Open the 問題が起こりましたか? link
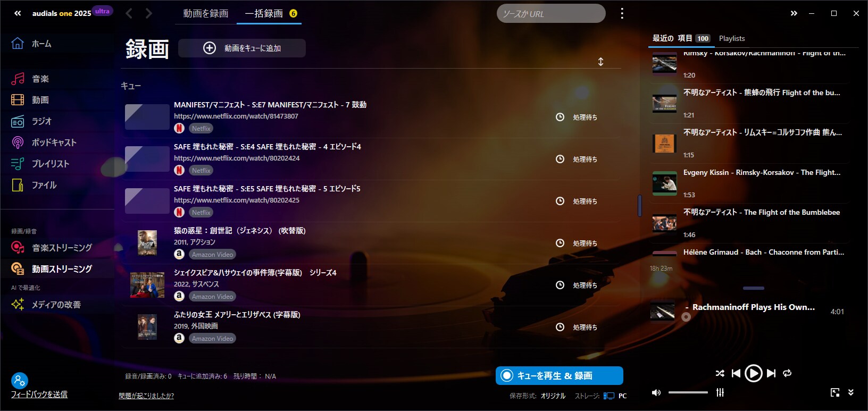868x411 pixels. (x=146, y=396)
